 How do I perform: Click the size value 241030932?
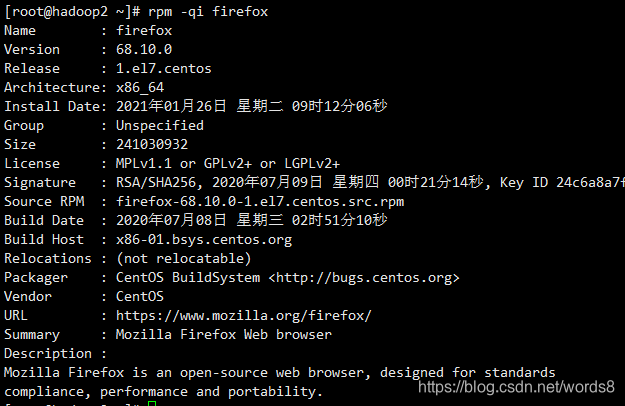(x=152, y=144)
